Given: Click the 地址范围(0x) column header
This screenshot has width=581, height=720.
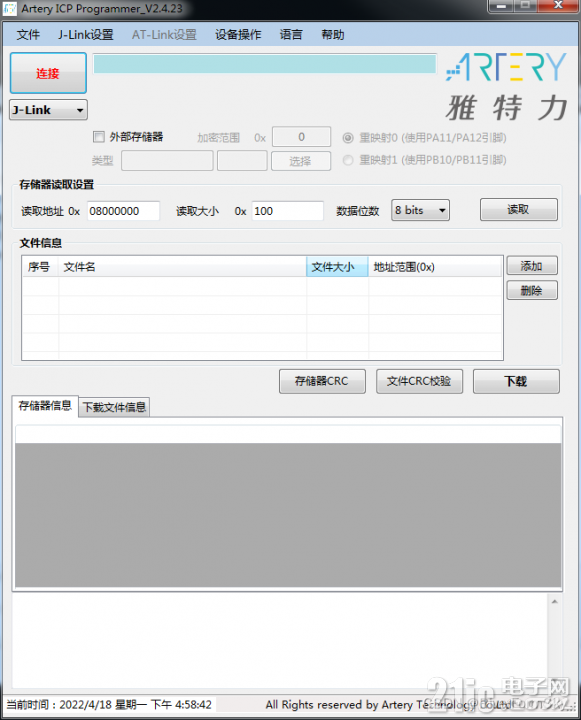Looking at the screenshot, I should [434, 267].
